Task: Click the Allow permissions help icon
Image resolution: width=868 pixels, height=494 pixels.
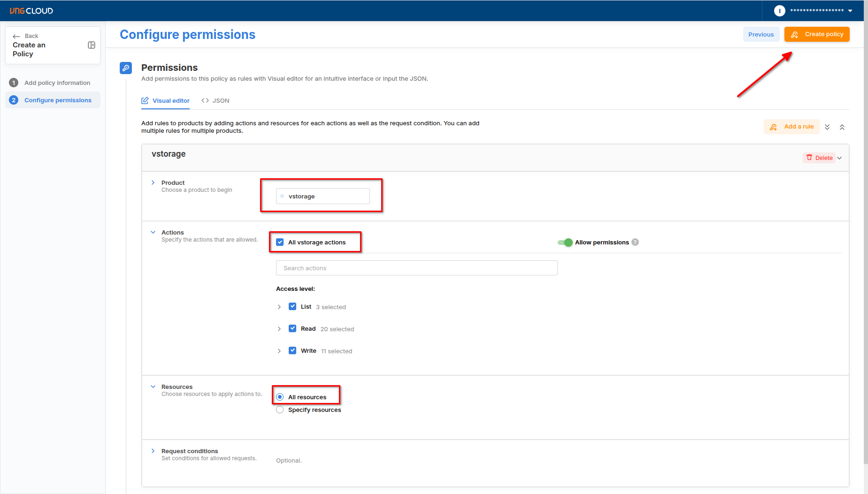Action: pyautogui.click(x=635, y=242)
